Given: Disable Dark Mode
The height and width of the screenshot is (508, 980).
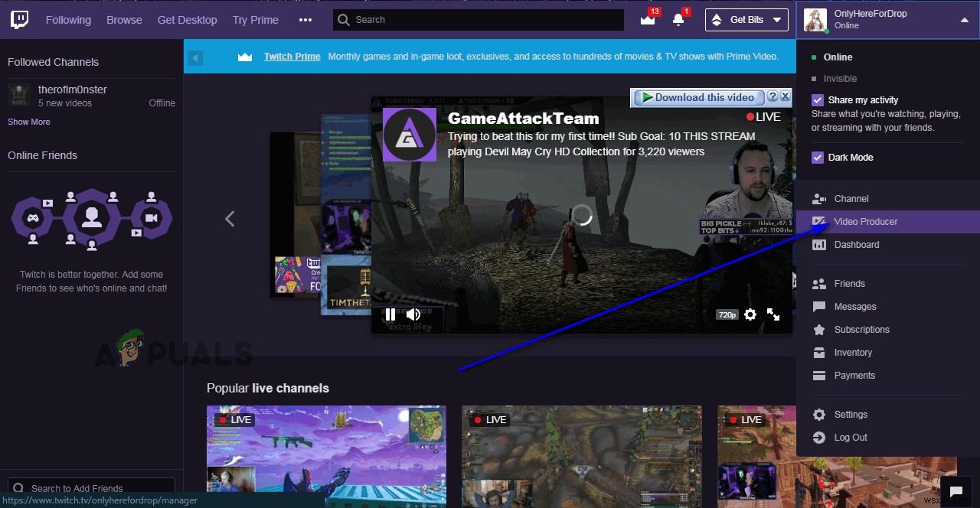Looking at the screenshot, I should (x=818, y=157).
